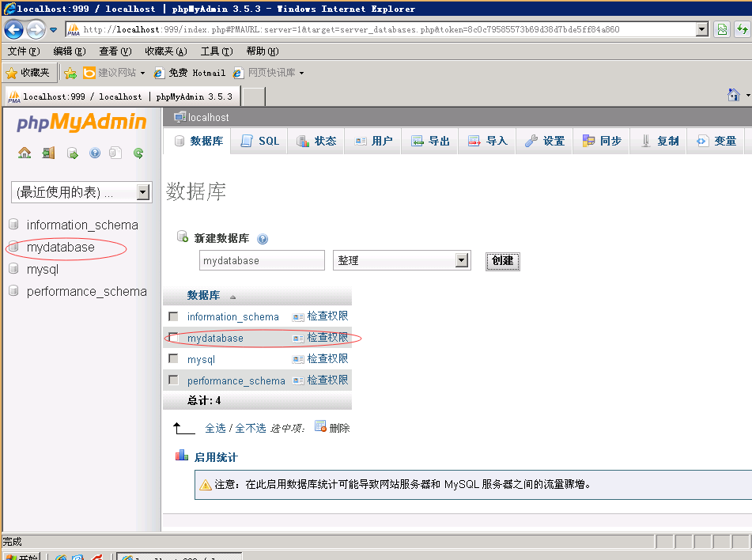Click the IE back arrow button
The height and width of the screenshot is (560, 752).
[x=14, y=30]
